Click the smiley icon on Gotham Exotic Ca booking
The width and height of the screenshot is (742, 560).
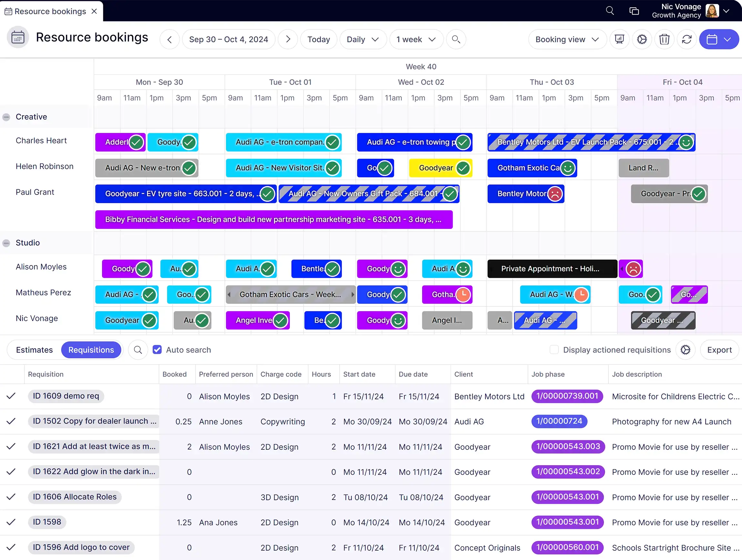[x=567, y=168]
